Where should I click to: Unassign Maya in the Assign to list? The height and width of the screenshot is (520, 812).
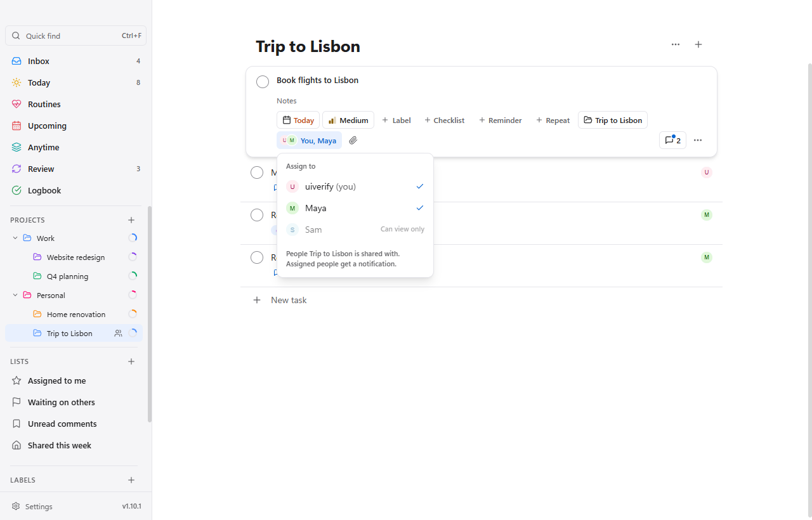(355, 208)
